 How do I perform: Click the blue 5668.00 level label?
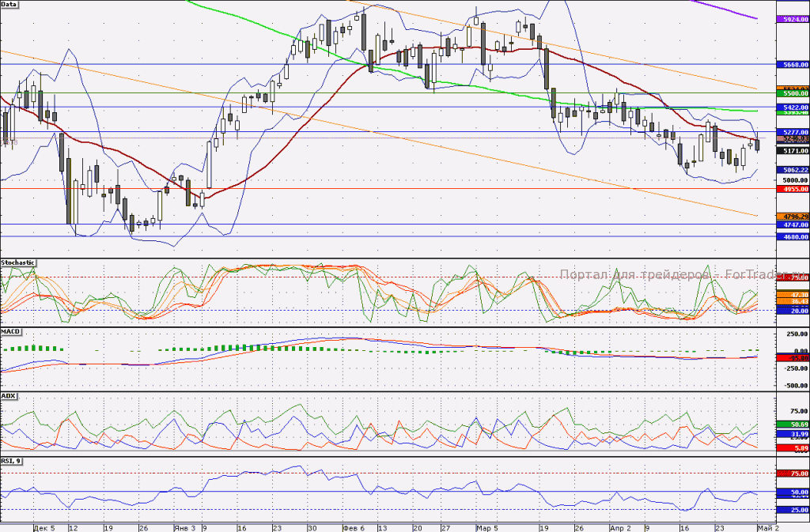793,65
